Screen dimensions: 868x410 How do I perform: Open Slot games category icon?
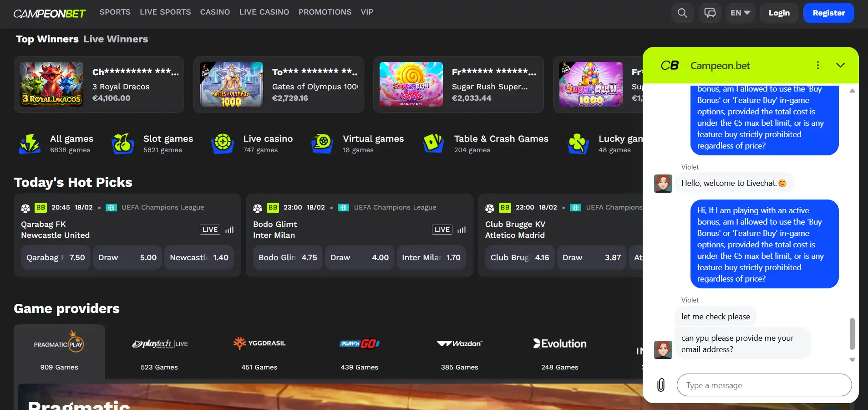tap(122, 143)
